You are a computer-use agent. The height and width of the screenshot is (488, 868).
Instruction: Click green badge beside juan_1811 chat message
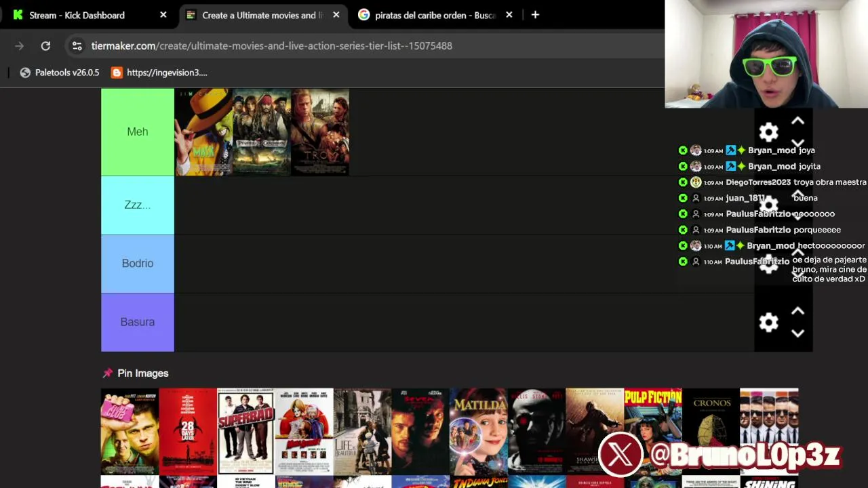click(683, 198)
